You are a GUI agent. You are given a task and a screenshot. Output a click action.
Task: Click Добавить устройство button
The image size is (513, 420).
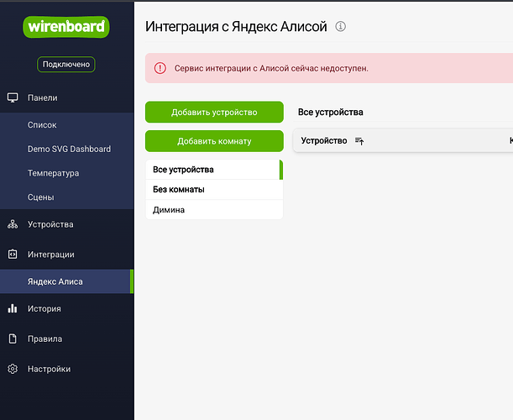214,112
